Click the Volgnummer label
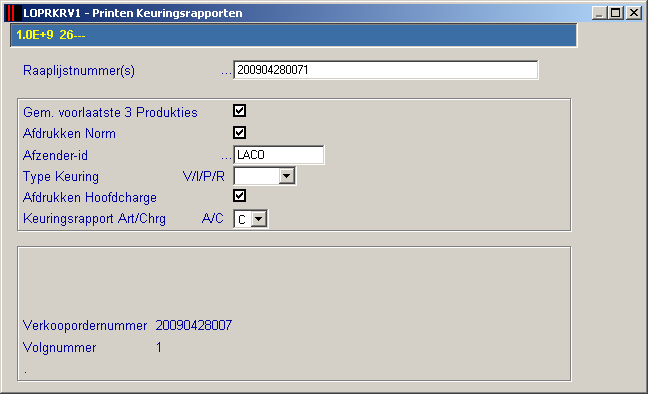Screen dimensions: 648x394 (x=60, y=347)
